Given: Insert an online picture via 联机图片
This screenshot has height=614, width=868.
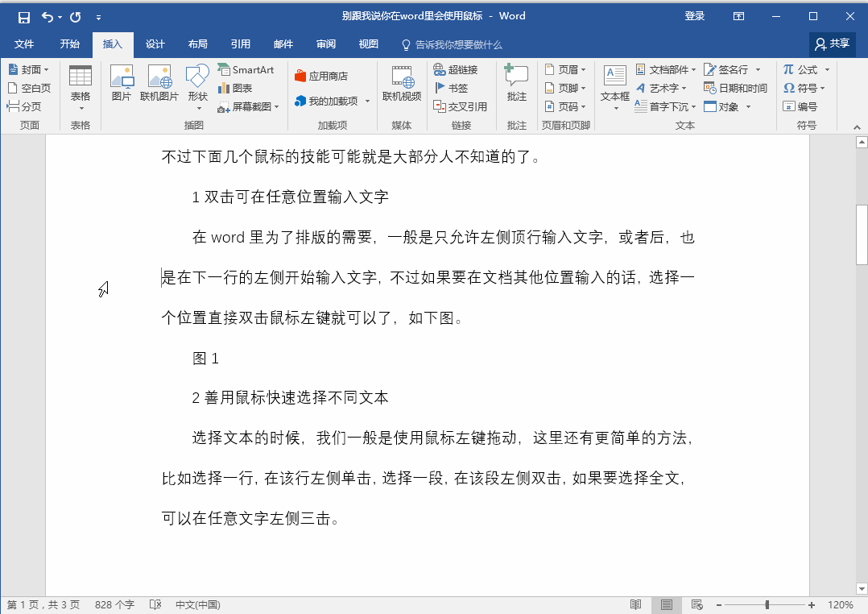Looking at the screenshot, I should click(x=159, y=83).
